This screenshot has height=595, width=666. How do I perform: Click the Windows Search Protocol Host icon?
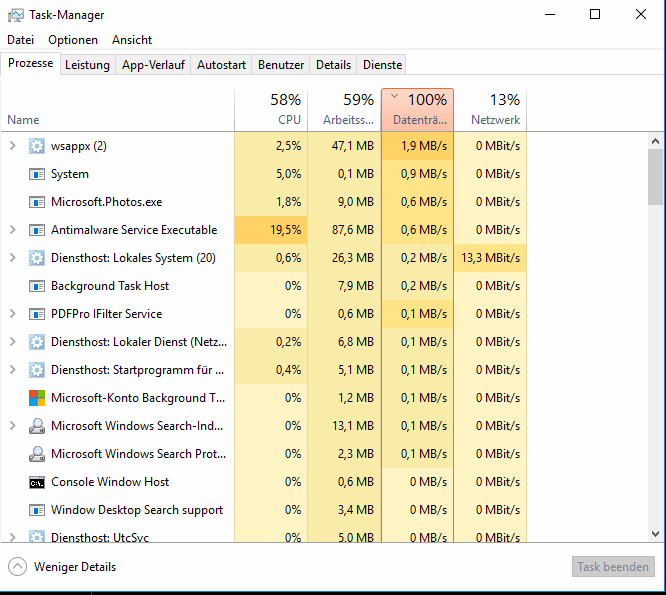[37, 454]
